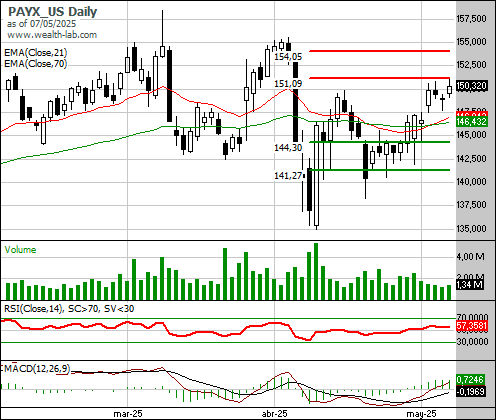Click the 154,05 resistance level label
496x420 pixels.
[x=288, y=57]
